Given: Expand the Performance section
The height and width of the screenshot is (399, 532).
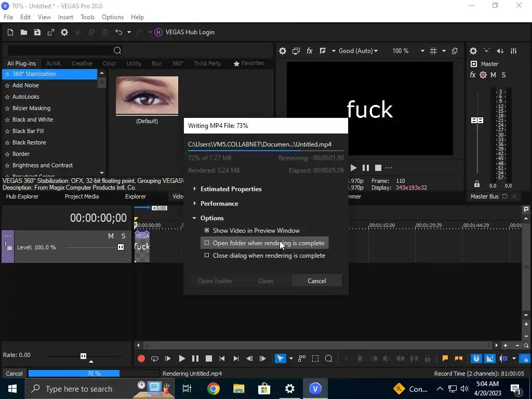Looking at the screenshot, I should pos(194,203).
